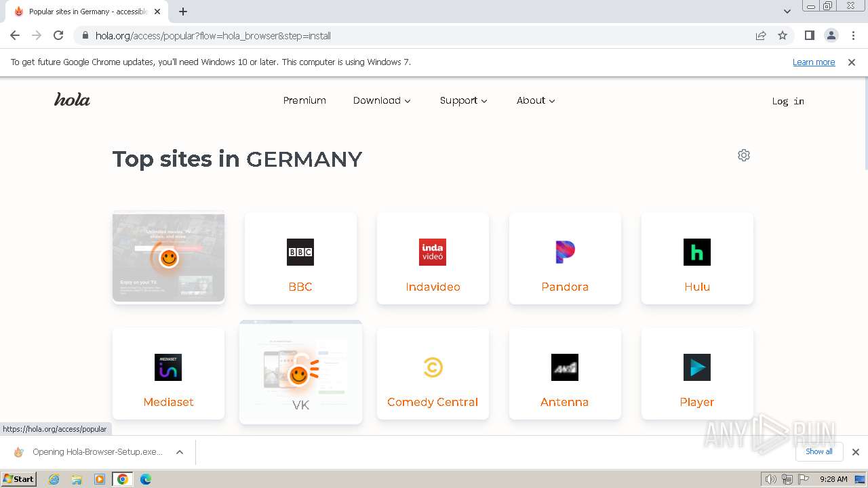Expand the Download menu
The image size is (868, 488).
click(x=382, y=100)
